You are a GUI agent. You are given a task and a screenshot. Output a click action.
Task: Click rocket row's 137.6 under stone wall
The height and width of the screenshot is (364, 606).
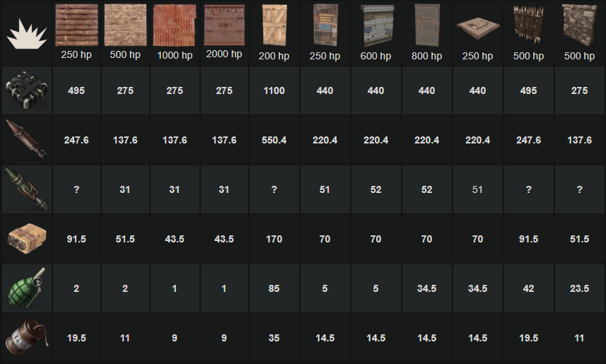(125, 140)
